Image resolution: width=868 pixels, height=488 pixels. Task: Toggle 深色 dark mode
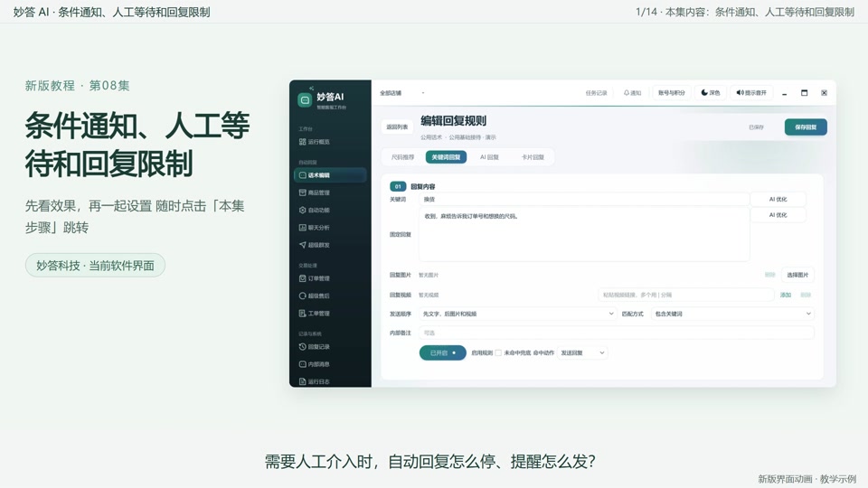point(711,93)
